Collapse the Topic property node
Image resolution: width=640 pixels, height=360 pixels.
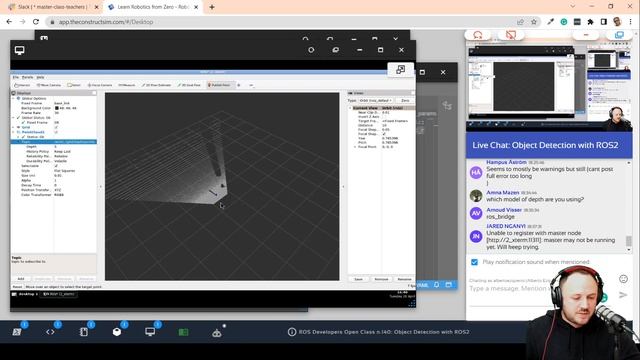tap(18, 142)
